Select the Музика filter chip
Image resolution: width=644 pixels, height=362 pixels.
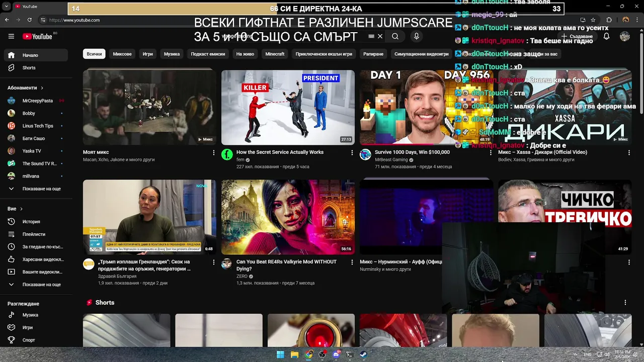172,54
